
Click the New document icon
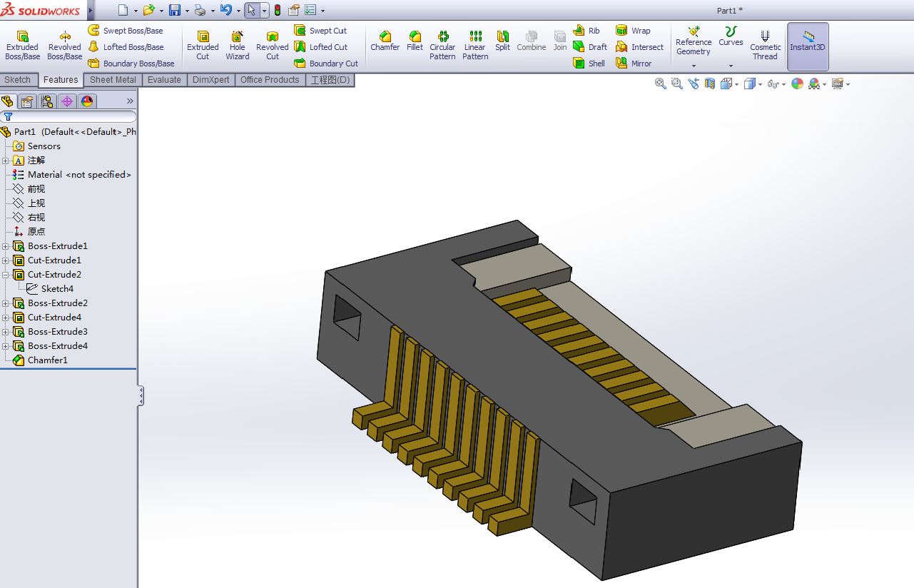click(123, 10)
